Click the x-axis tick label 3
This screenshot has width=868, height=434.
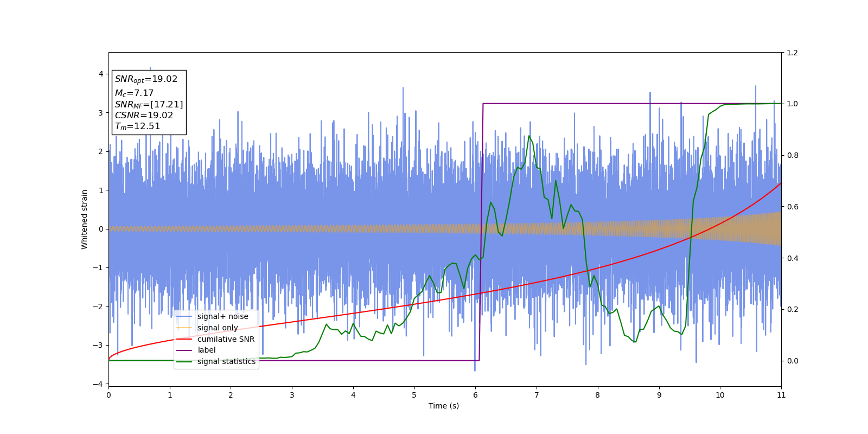click(292, 395)
